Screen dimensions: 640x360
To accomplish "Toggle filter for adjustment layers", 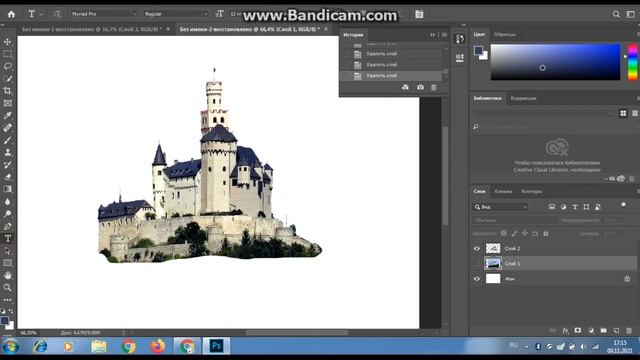I will (x=563, y=207).
